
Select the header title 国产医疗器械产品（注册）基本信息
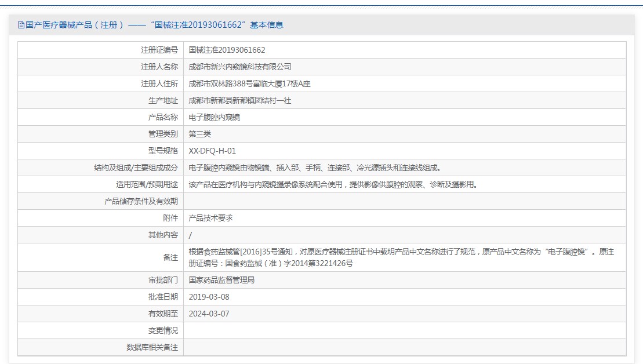pos(154,25)
